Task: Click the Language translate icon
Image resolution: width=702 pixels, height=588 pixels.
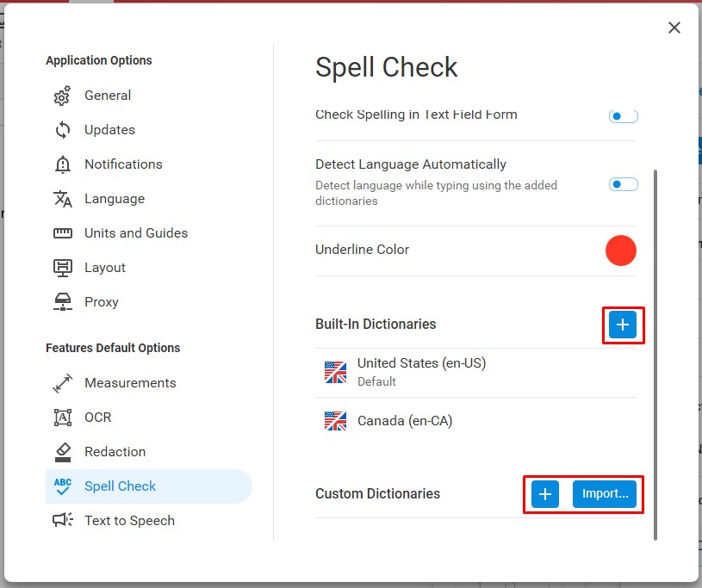Action: pos(63,199)
